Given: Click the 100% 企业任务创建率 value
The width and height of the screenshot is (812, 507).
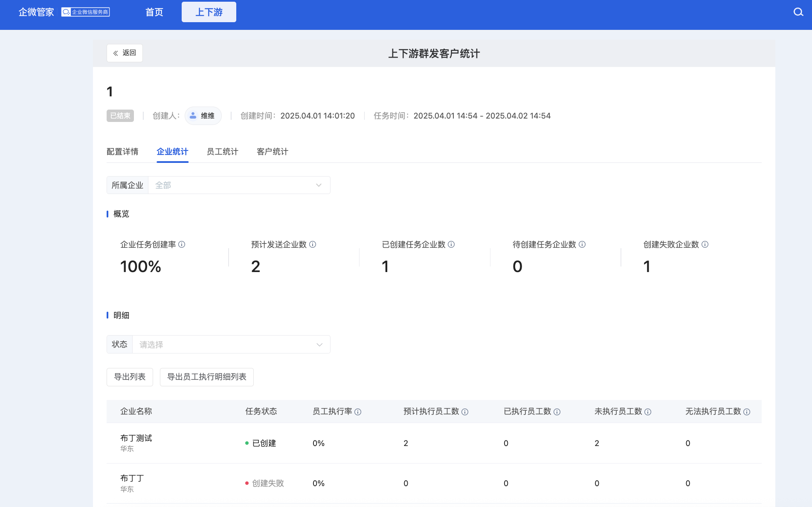Looking at the screenshot, I should tap(141, 267).
